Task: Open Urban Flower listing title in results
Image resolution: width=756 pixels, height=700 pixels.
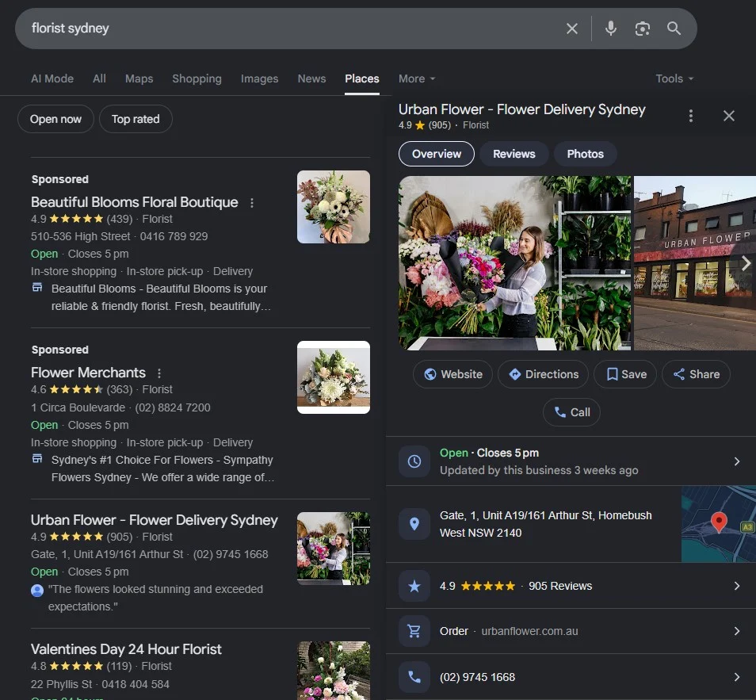Action: point(155,520)
